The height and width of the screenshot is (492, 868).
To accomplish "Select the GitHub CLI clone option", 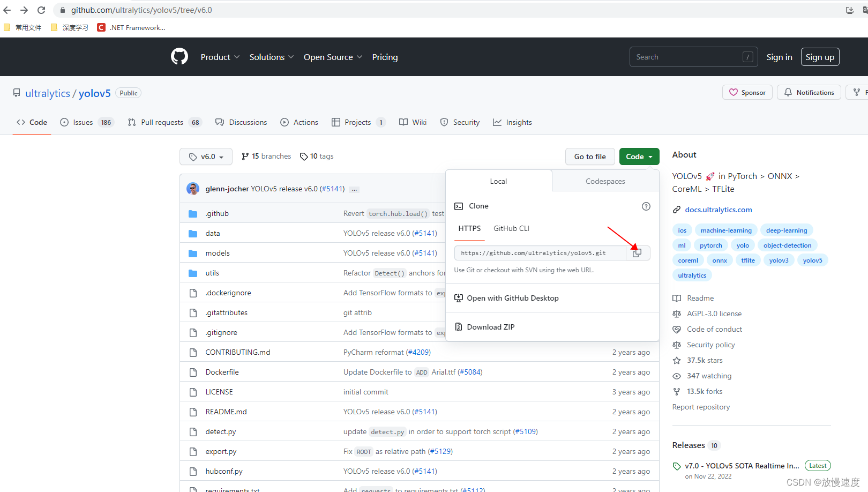I will pyautogui.click(x=511, y=228).
